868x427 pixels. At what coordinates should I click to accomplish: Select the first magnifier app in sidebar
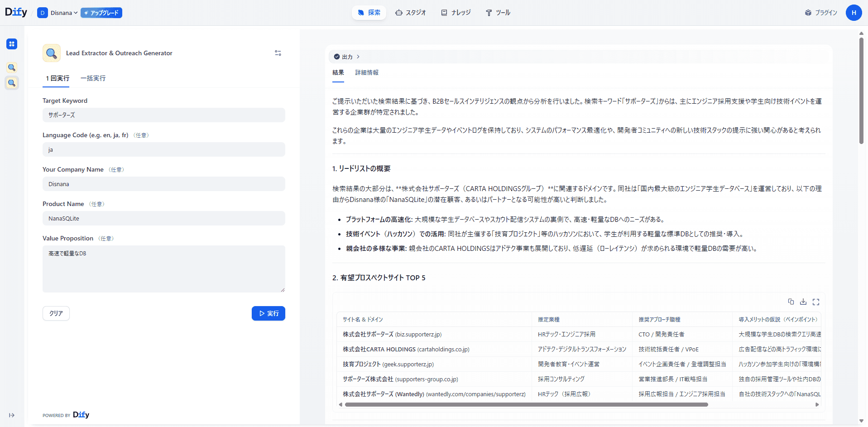(12, 67)
